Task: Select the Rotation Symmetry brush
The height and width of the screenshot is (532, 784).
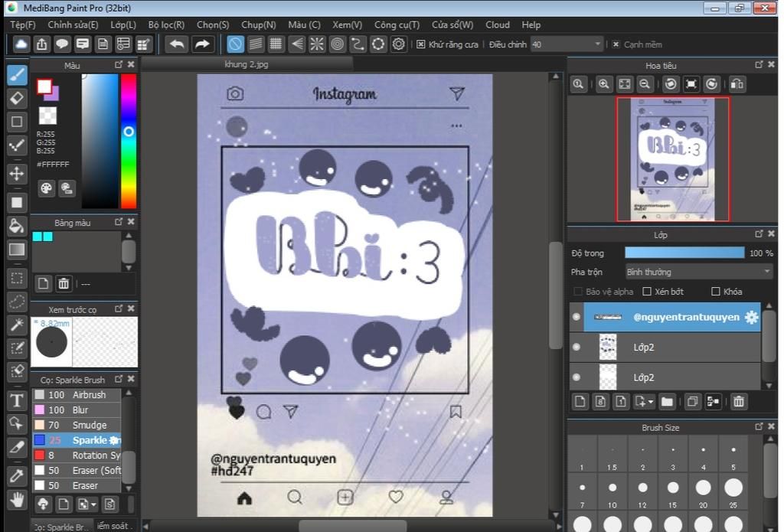Action: pos(77,455)
